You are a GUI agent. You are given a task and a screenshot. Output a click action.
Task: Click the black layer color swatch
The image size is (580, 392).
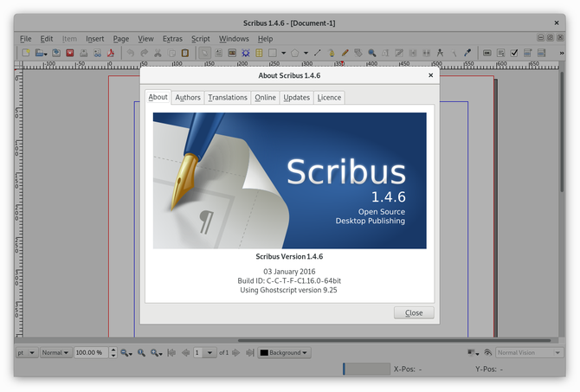[264, 353]
